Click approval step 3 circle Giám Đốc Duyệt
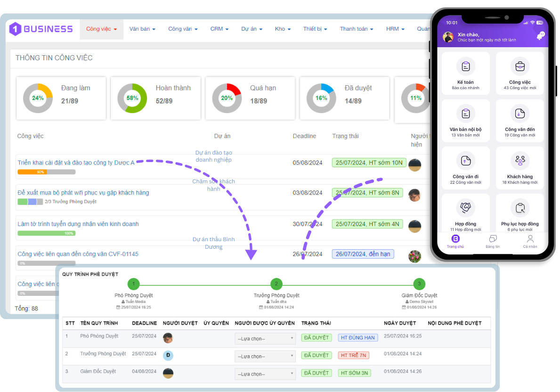The image size is (560, 392). pos(419,284)
